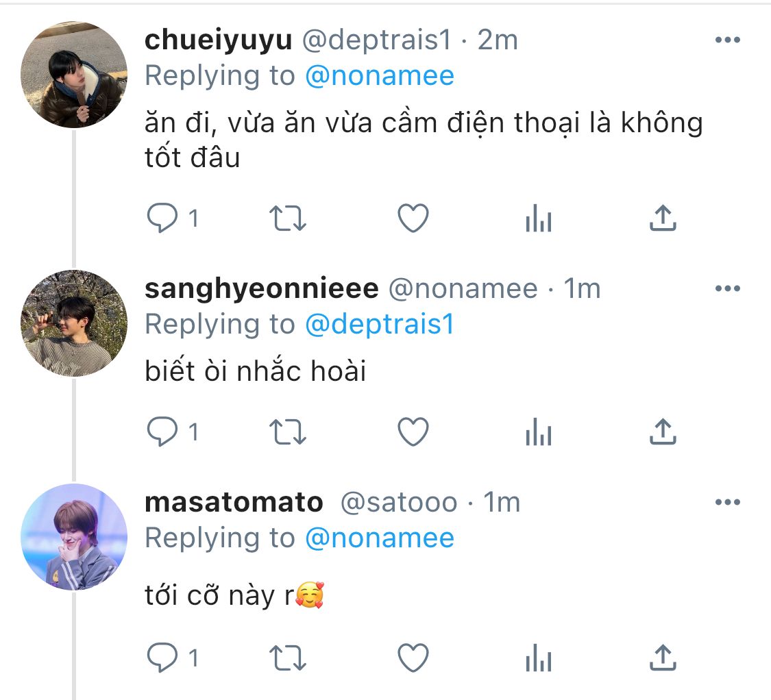Image resolution: width=771 pixels, height=700 pixels.
Task: Share sanghyeonnieee's tweet
Action: click(663, 432)
